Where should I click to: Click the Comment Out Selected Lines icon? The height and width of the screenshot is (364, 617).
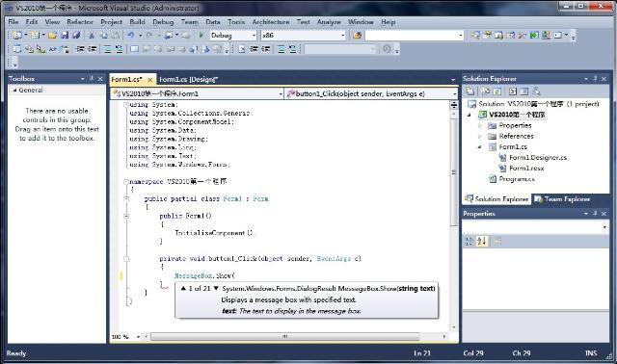coord(107,49)
